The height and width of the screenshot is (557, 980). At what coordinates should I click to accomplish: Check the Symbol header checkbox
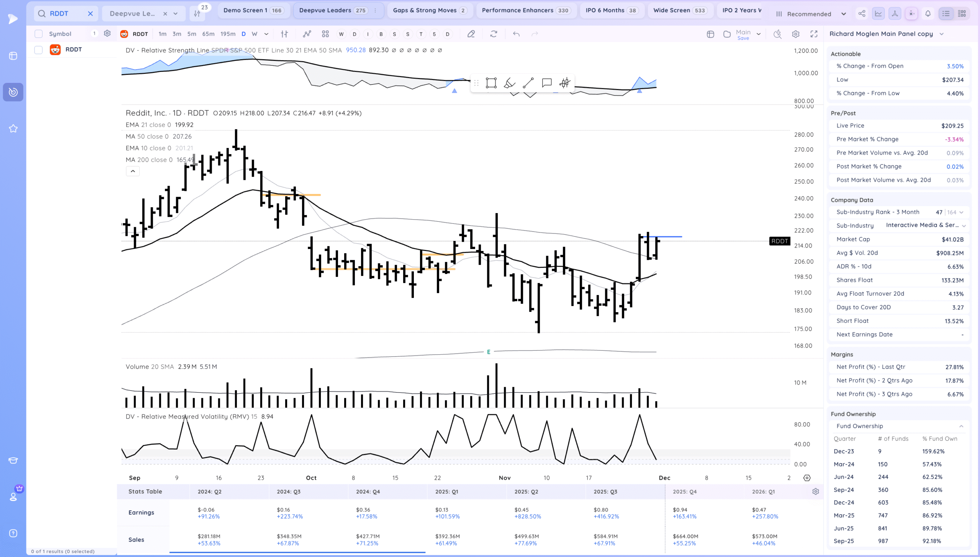click(x=39, y=34)
